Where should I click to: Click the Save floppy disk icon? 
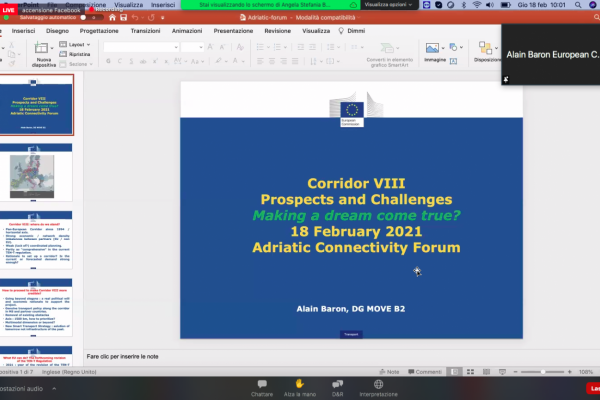pos(123,18)
